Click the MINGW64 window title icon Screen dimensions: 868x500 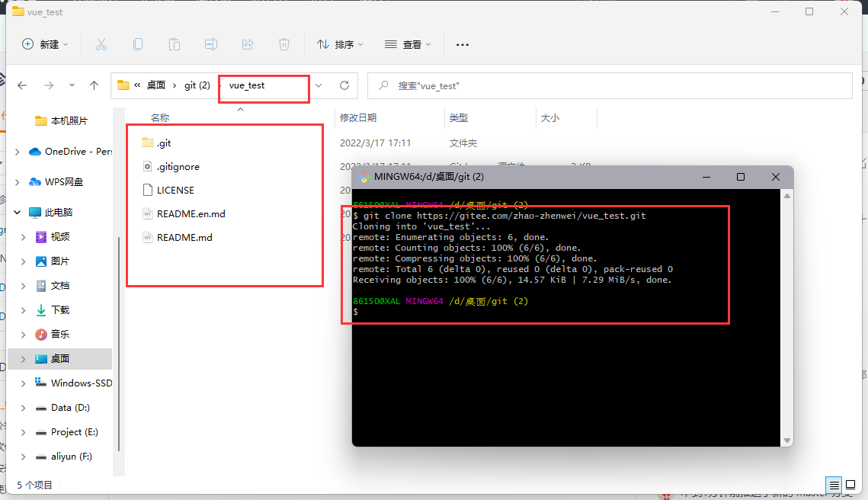point(364,177)
